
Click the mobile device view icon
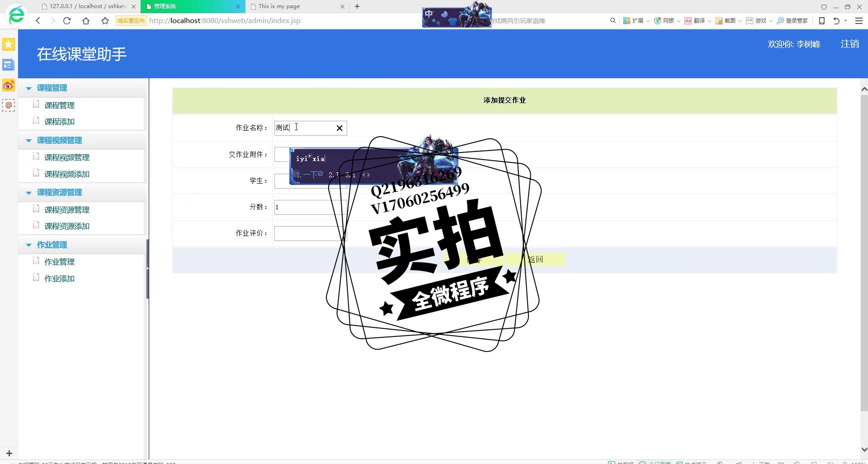[x=822, y=21]
